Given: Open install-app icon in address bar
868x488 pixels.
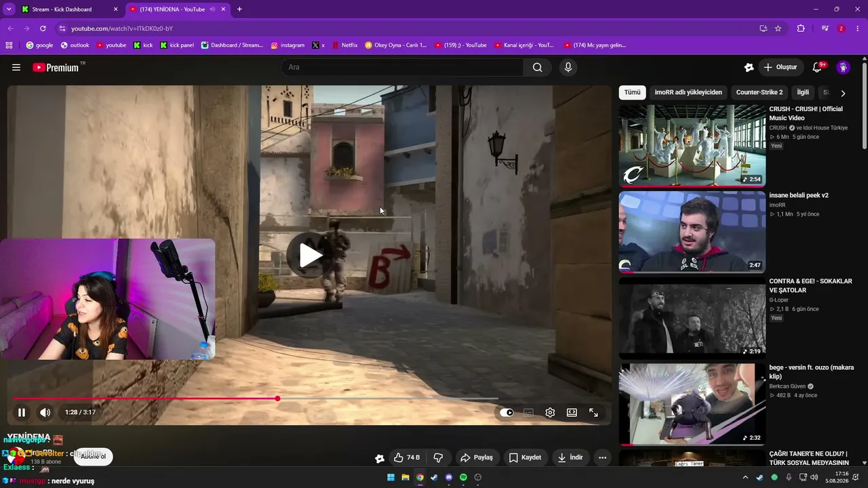Looking at the screenshot, I should click(764, 28).
